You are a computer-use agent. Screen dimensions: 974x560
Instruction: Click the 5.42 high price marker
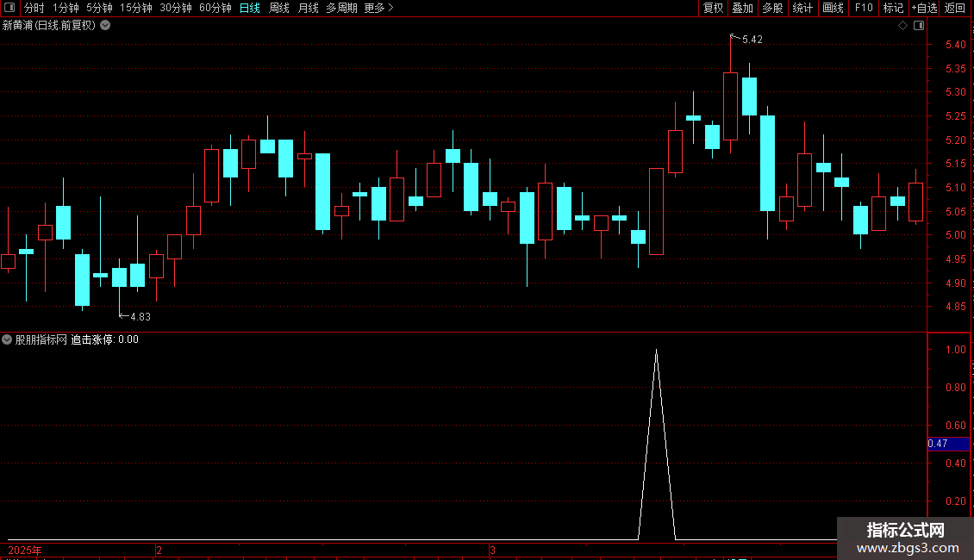pyautogui.click(x=752, y=40)
